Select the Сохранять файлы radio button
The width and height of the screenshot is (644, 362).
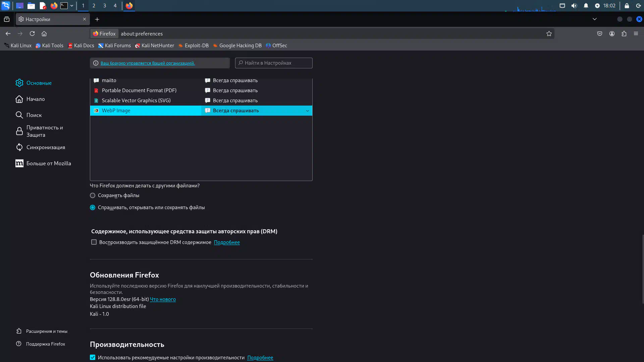93,195
